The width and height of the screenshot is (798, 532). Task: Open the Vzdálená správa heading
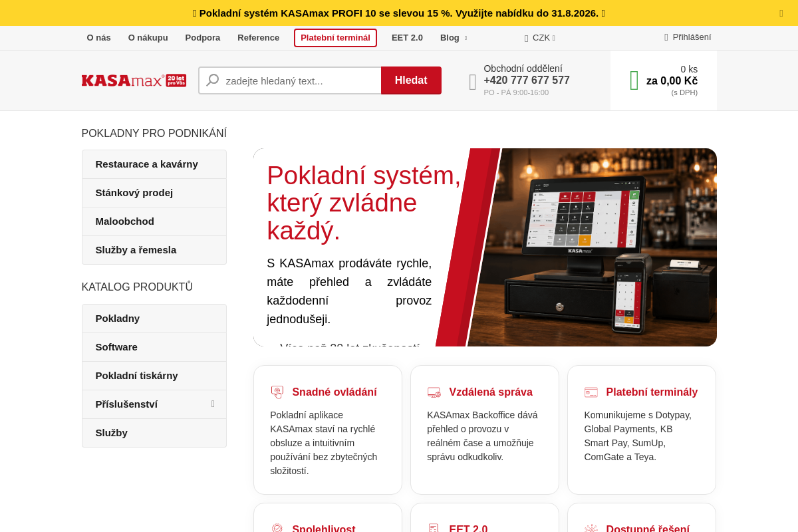tap(491, 392)
